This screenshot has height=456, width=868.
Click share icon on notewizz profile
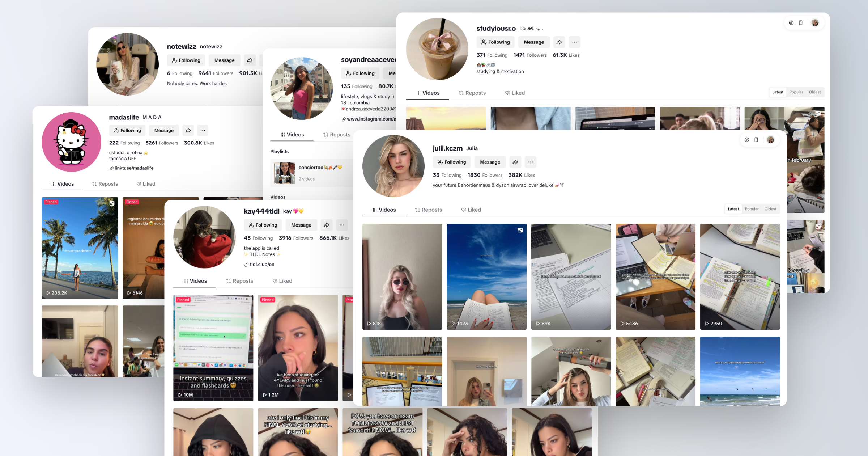[x=250, y=60]
